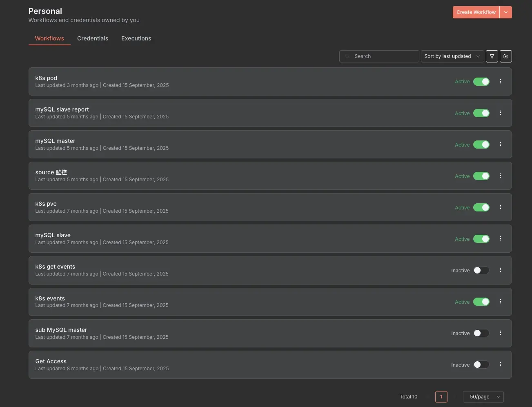
Task: Go to page 1 in pagination
Action: point(441,397)
